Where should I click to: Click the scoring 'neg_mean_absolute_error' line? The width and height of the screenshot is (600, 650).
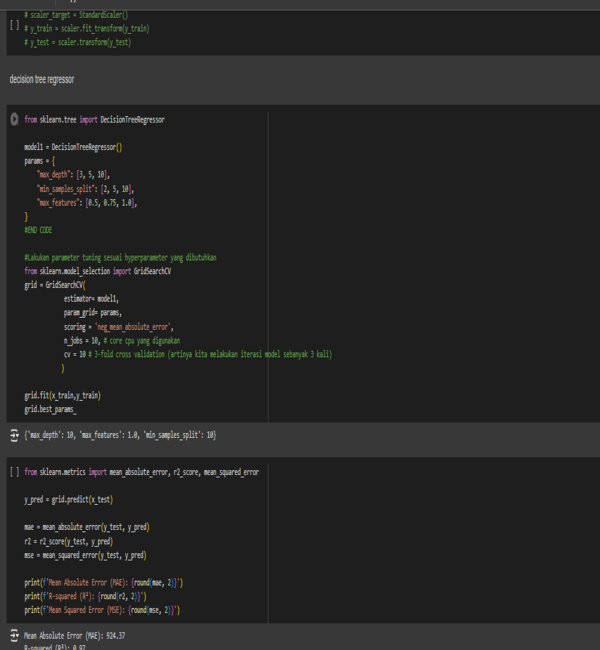click(x=119, y=326)
